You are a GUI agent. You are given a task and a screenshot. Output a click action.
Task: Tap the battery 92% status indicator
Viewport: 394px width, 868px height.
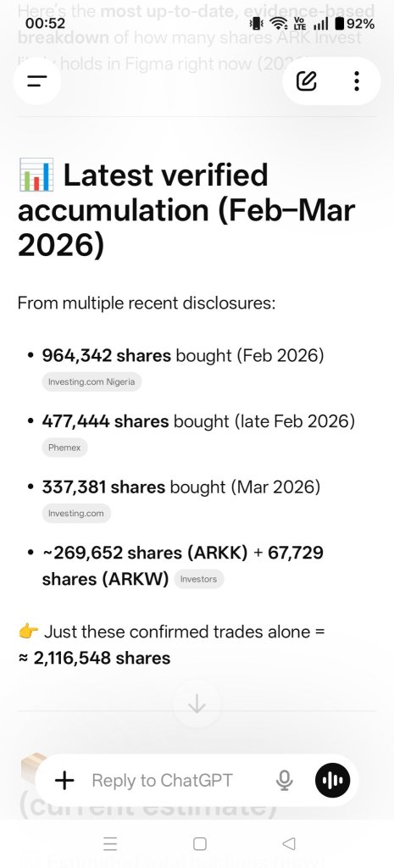pyautogui.click(x=355, y=23)
